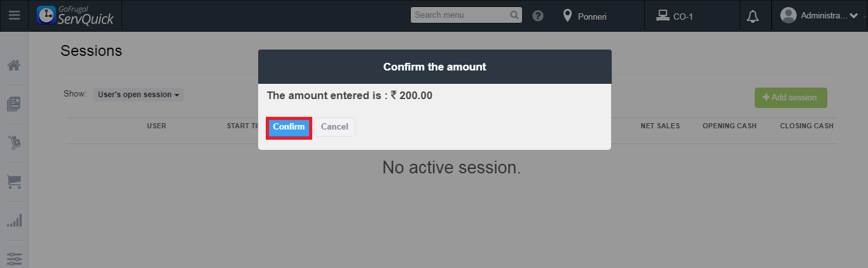Select the Ponneri location selector
868x268 pixels.
pos(586,17)
